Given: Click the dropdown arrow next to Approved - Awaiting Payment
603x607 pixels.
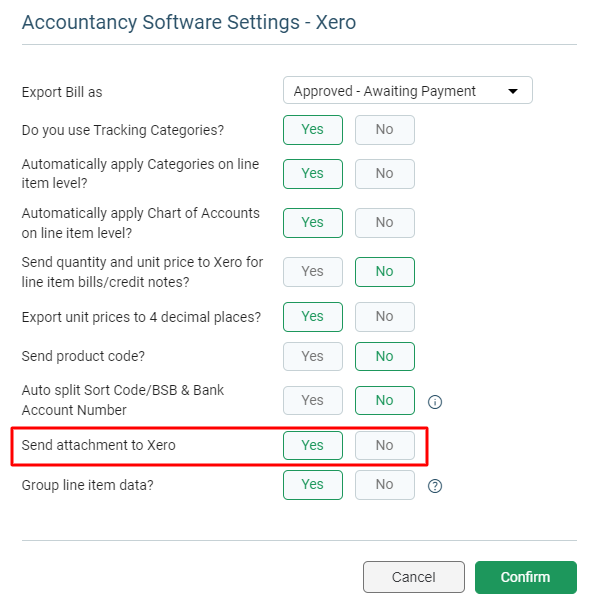Looking at the screenshot, I should click(x=512, y=91).
